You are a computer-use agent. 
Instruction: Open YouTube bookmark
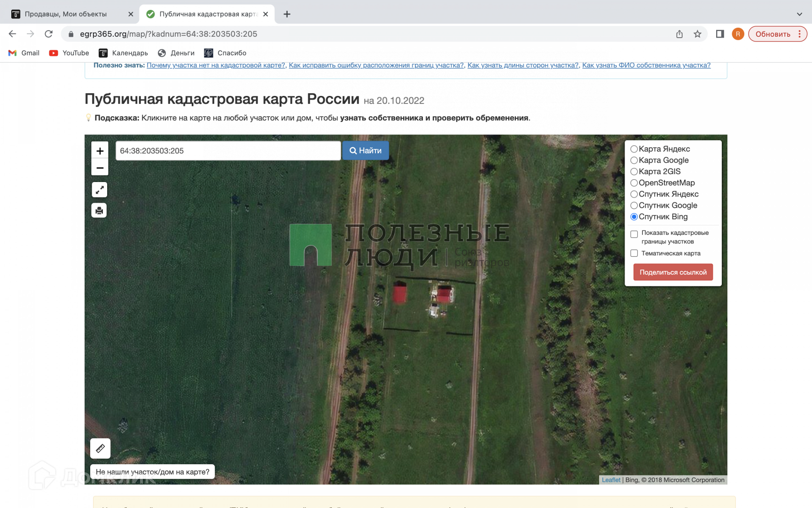pos(69,53)
